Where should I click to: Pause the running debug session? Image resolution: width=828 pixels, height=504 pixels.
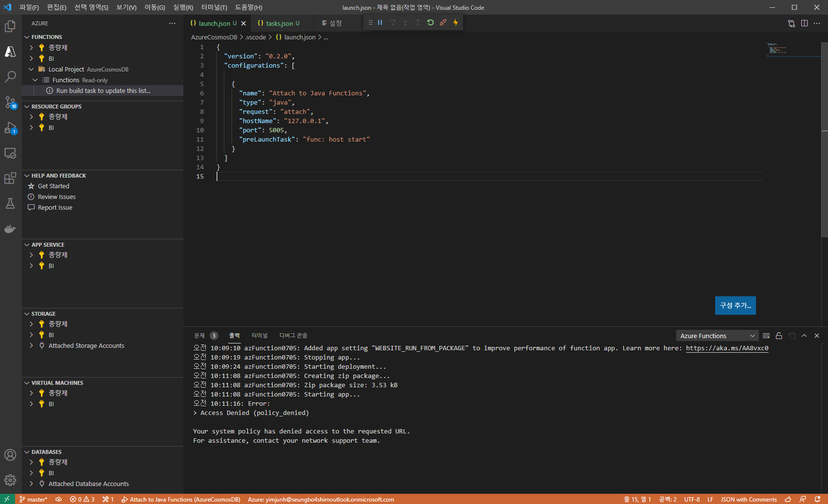[380, 22]
